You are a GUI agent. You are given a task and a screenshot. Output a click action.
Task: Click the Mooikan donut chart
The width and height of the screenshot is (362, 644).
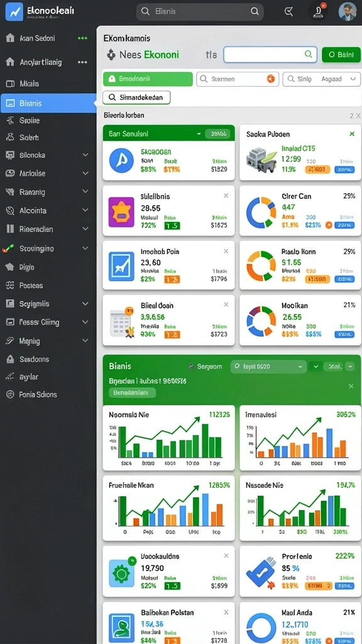tap(261, 321)
